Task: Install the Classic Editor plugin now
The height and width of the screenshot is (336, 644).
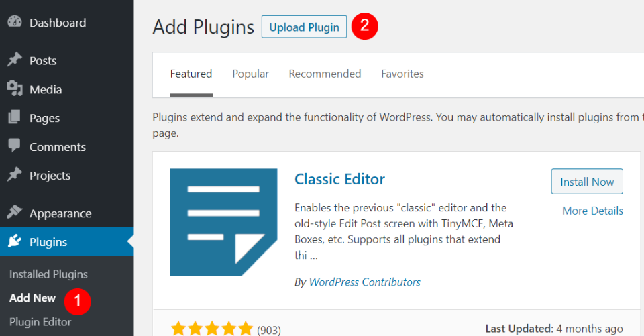Action: 587,182
